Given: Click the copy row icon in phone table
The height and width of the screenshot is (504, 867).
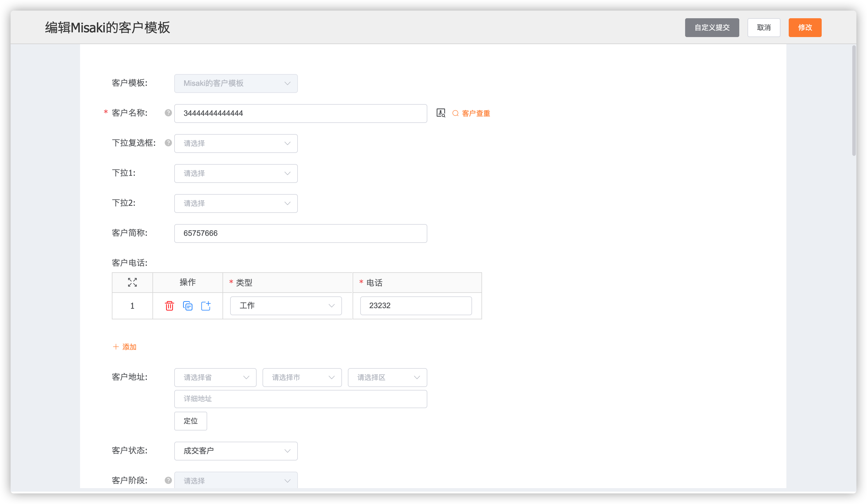Looking at the screenshot, I should (187, 306).
